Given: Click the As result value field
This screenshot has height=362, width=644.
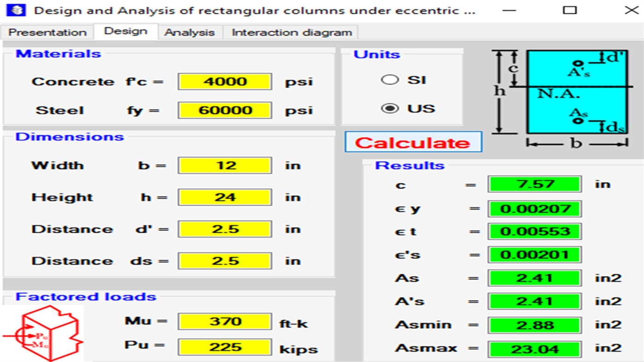Looking at the screenshot, I should [x=534, y=277].
